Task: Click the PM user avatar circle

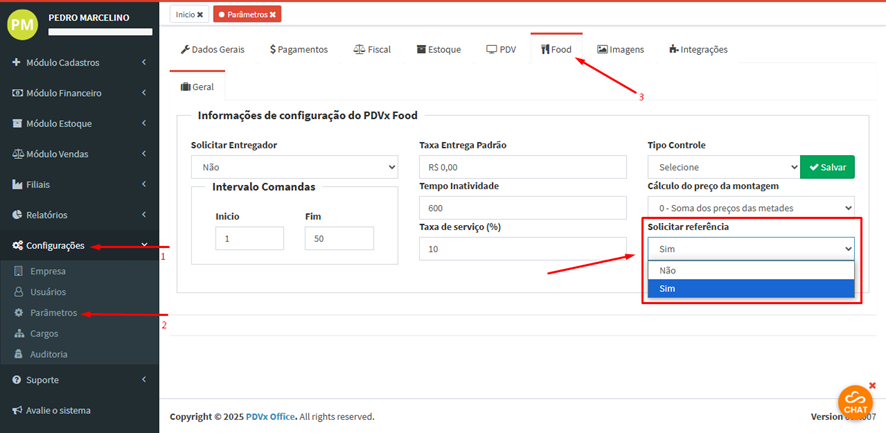Action: pos(22,24)
